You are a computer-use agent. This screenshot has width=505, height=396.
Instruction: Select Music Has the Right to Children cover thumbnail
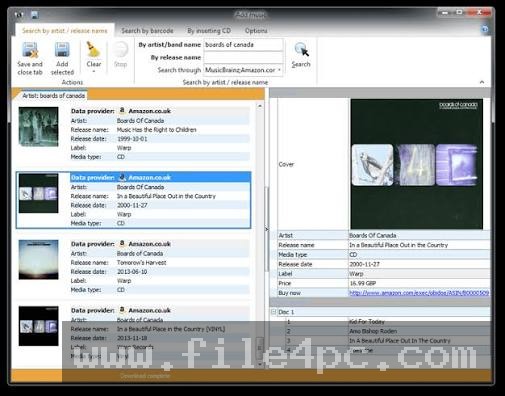pyautogui.click(x=38, y=127)
